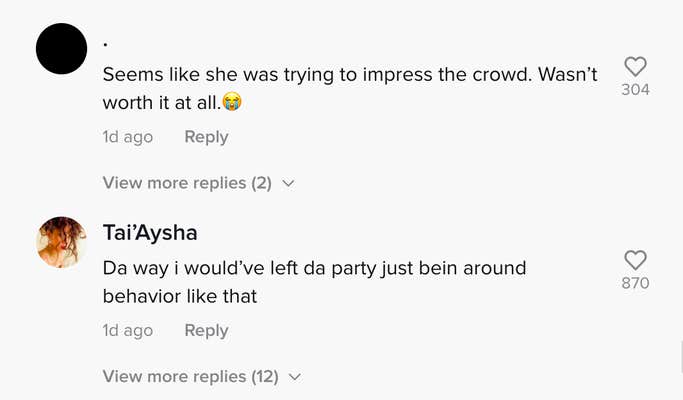The height and width of the screenshot is (400, 683).
Task: Open Tai'Aysha's profile picture
Action: [x=62, y=242]
